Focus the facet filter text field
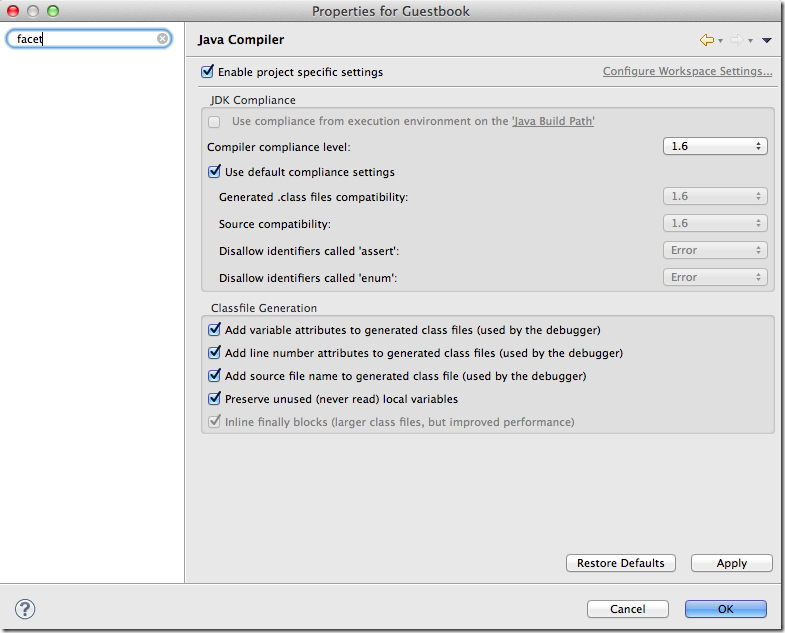This screenshot has height=633, width=785. click(89, 39)
